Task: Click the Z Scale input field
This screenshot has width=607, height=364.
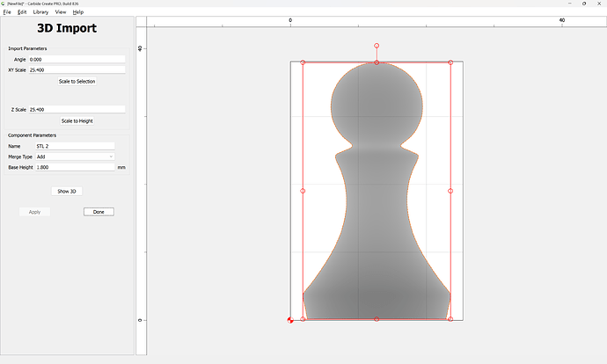Action: pos(77,110)
